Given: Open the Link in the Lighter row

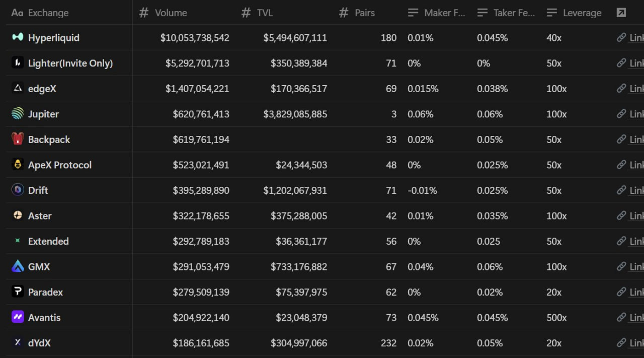Looking at the screenshot, I should pos(636,63).
